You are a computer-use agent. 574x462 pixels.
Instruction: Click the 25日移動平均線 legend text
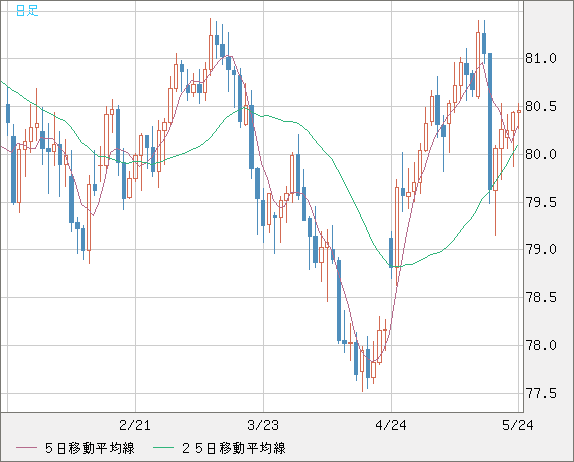pyautogui.click(x=234, y=448)
